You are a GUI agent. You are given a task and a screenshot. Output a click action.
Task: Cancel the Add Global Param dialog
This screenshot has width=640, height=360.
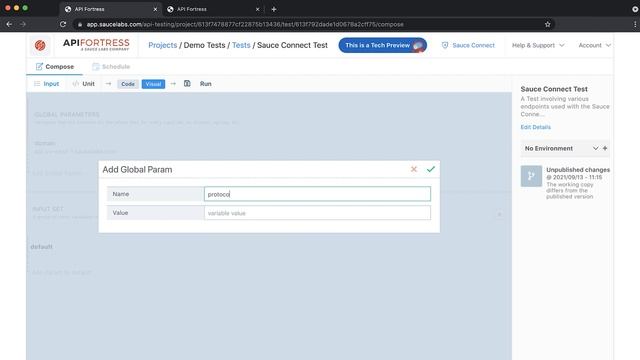click(x=413, y=169)
